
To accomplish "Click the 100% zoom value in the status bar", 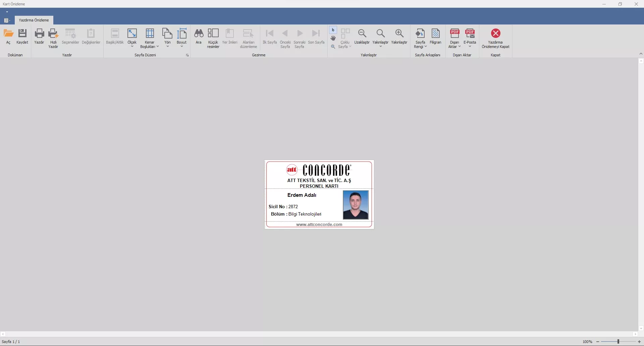I will (x=587, y=342).
